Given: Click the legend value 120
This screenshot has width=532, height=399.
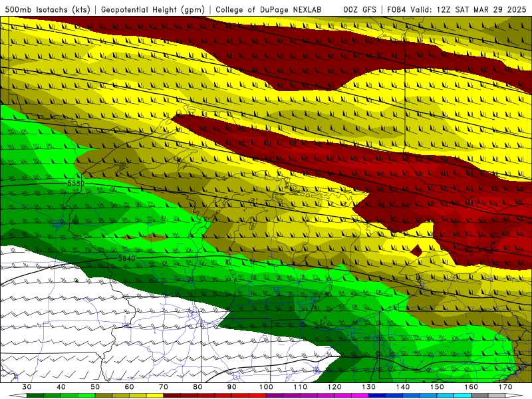Looking at the screenshot, I should click(x=334, y=387).
